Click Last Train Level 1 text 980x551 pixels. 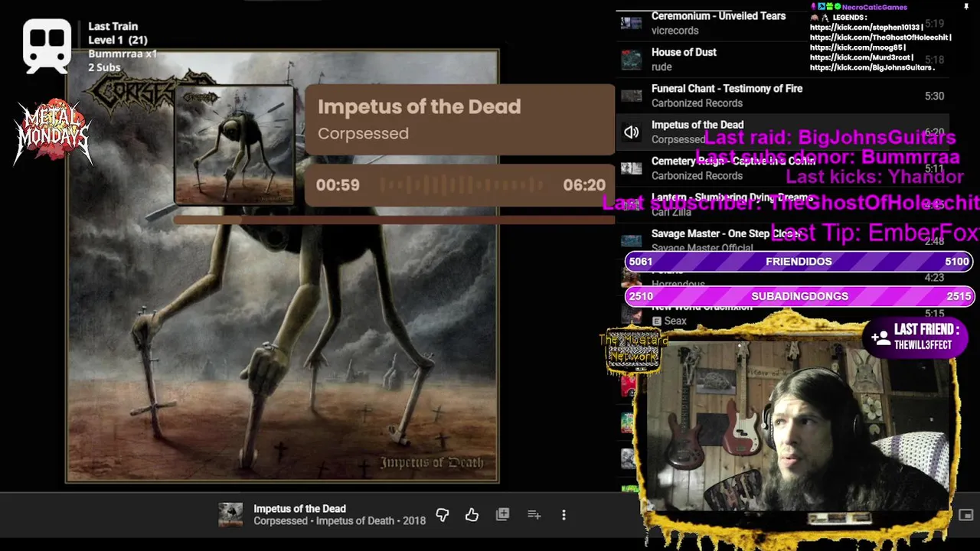tap(117, 33)
